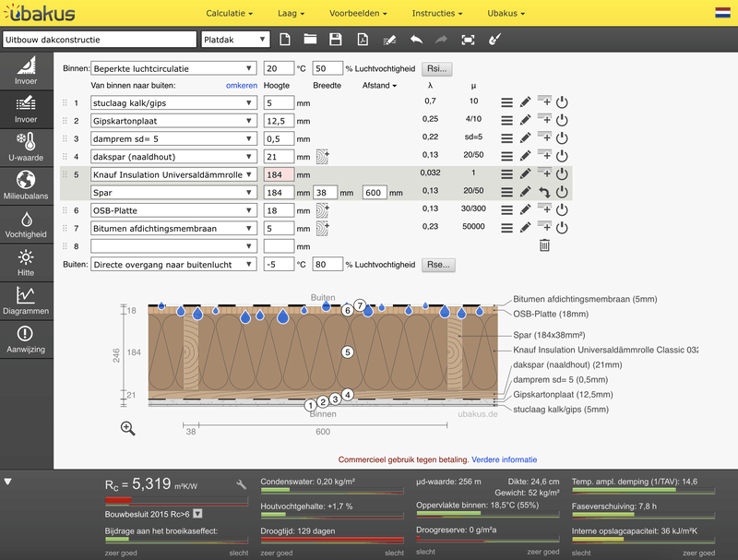738x560 pixels.
Task: Click the Rsi... button
Action: coord(437,68)
